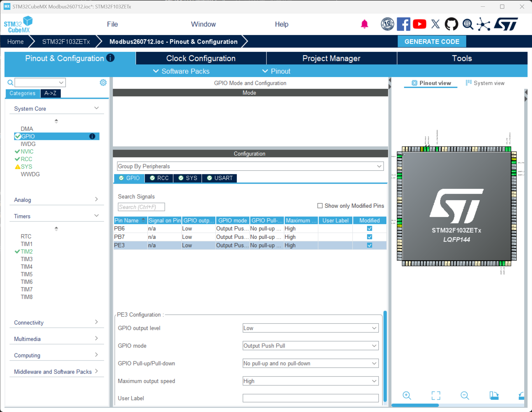The width and height of the screenshot is (532, 412).
Task: Switch to the Project Manager tab
Action: point(332,58)
